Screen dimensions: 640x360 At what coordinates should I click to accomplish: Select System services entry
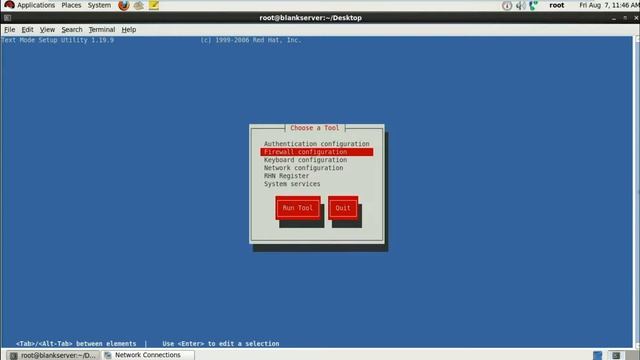pyautogui.click(x=316, y=184)
